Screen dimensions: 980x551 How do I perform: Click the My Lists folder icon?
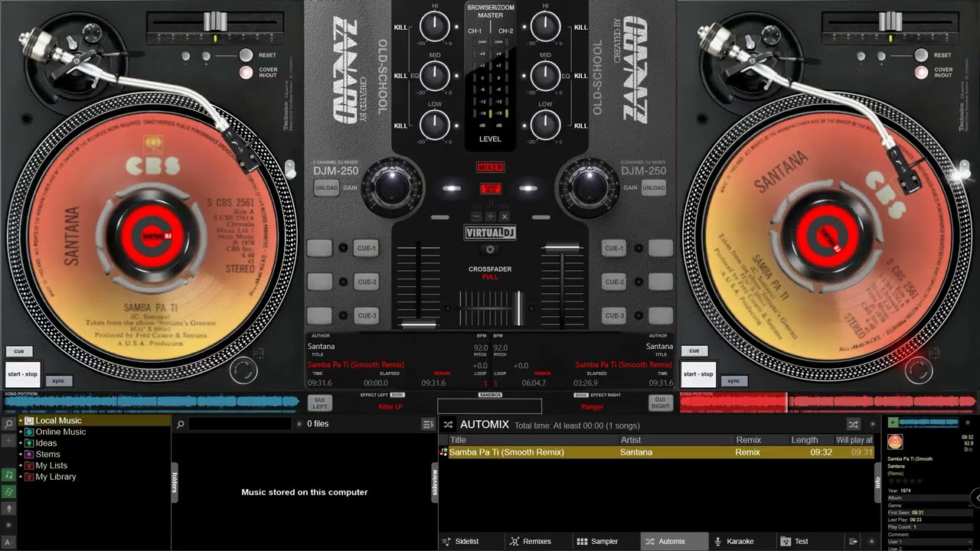point(29,465)
